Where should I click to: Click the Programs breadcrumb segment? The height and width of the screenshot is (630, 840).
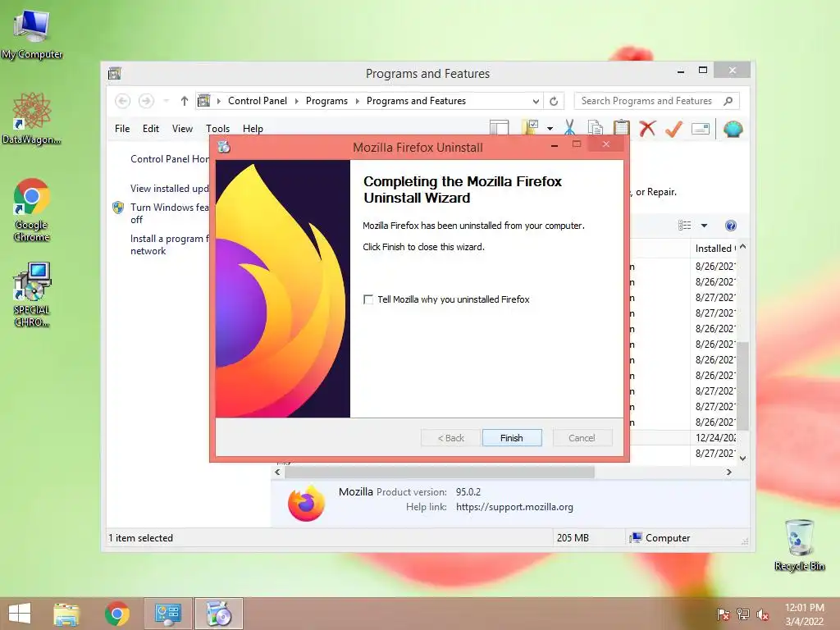click(326, 101)
